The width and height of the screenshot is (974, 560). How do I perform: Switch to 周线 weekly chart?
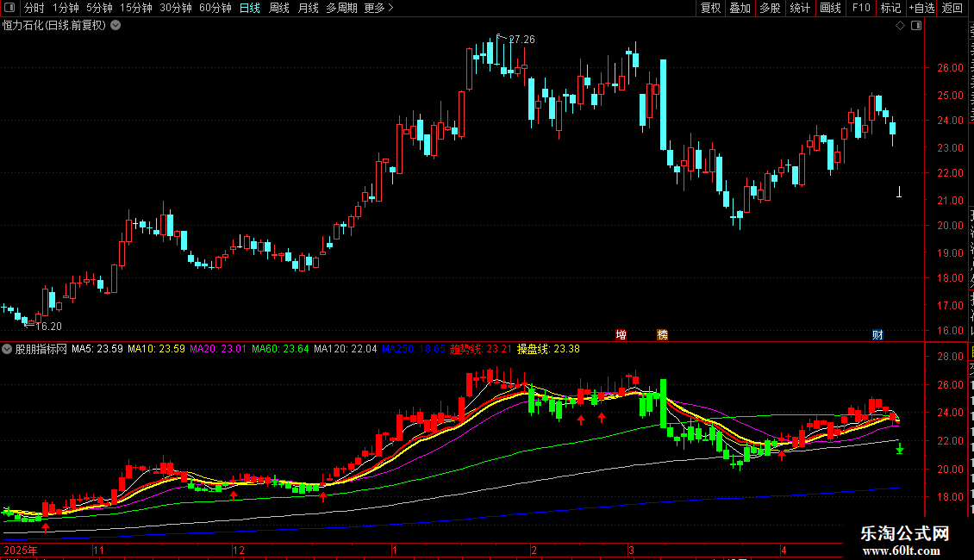[279, 8]
